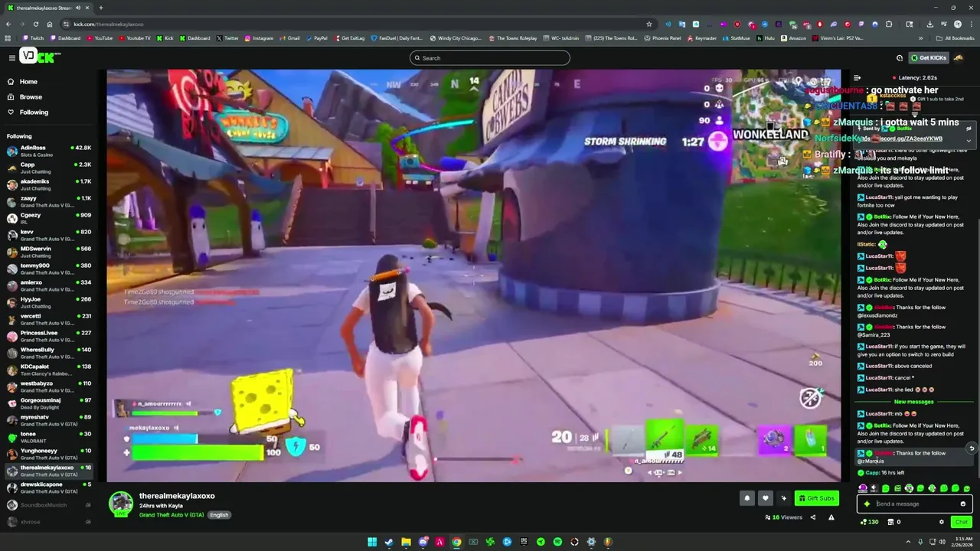Click the 130 channel points balance

[870, 522]
